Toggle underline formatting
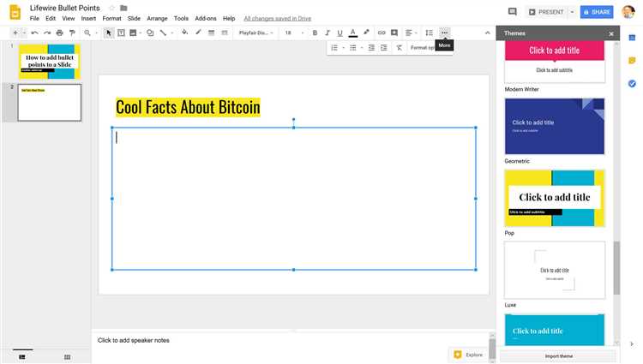This screenshot has width=643, height=364. point(340,33)
